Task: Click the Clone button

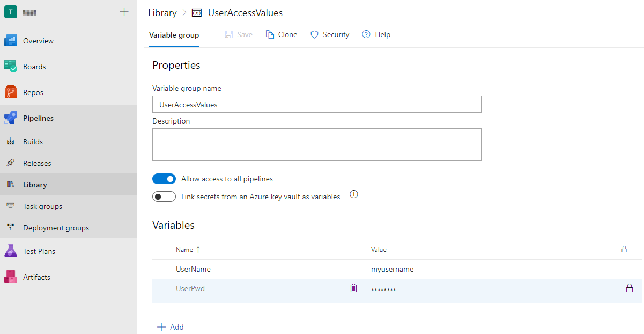Action: (282, 34)
